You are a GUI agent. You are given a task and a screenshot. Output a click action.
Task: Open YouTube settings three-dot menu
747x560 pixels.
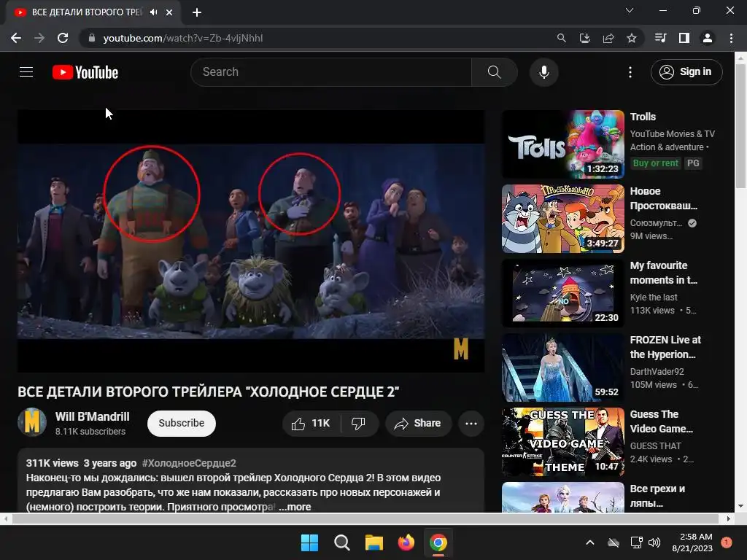pyautogui.click(x=630, y=72)
